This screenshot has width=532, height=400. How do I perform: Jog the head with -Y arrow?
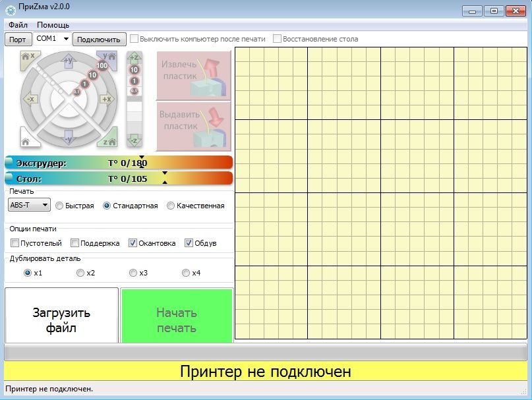(68, 138)
